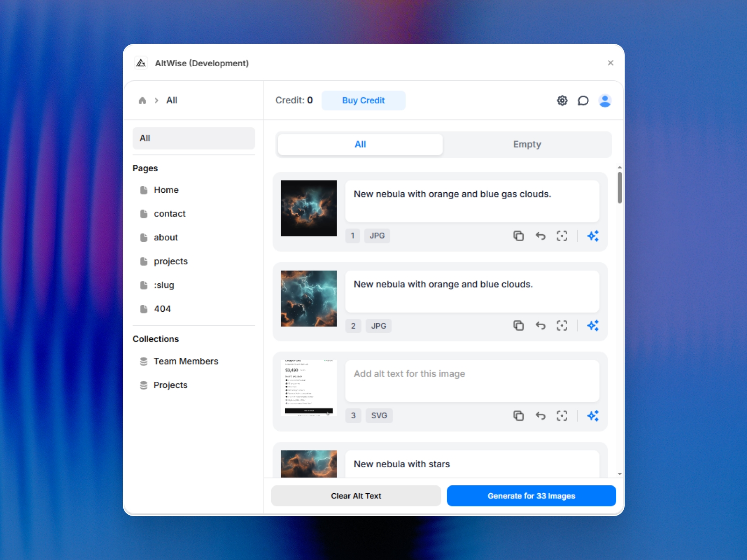Image resolution: width=747 pixels, height=560 pixels.
Task: Generate alt text with AI sparkles for image 1
Action: (x=593, y=236)
